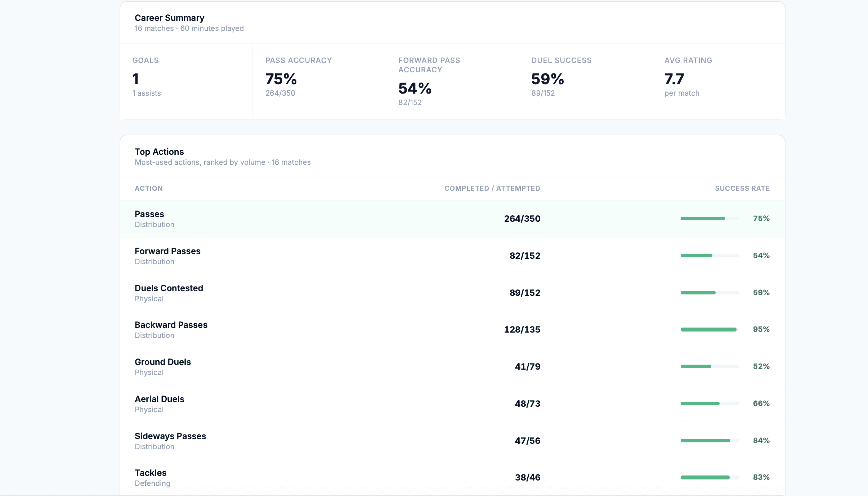Click 264/350 in the Passes row
This screenshot has height=496, width=868.
tap(522, 219)
